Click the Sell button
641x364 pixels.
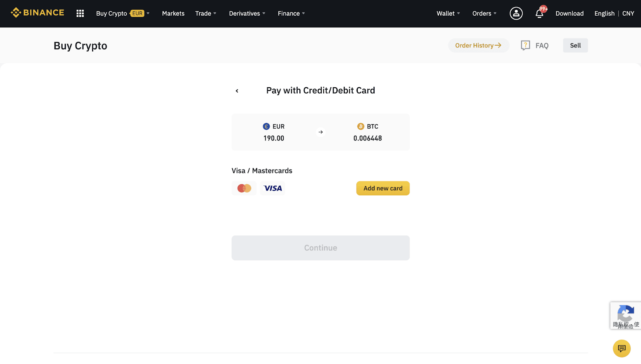point(575,45)
